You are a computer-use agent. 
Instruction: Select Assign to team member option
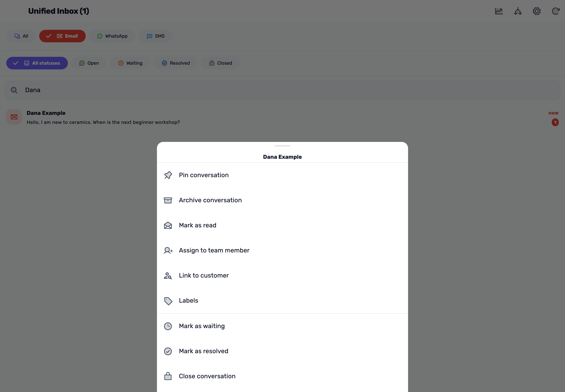282,250
